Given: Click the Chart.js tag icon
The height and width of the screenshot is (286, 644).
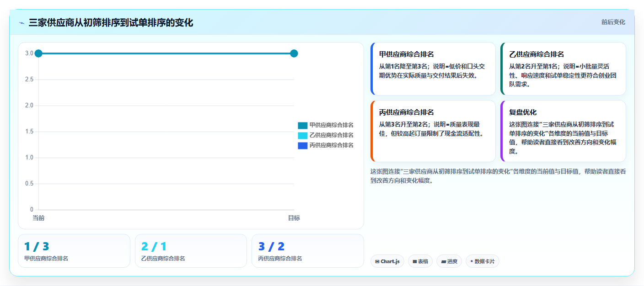Looking at the screenshot, I should [377, 262].
